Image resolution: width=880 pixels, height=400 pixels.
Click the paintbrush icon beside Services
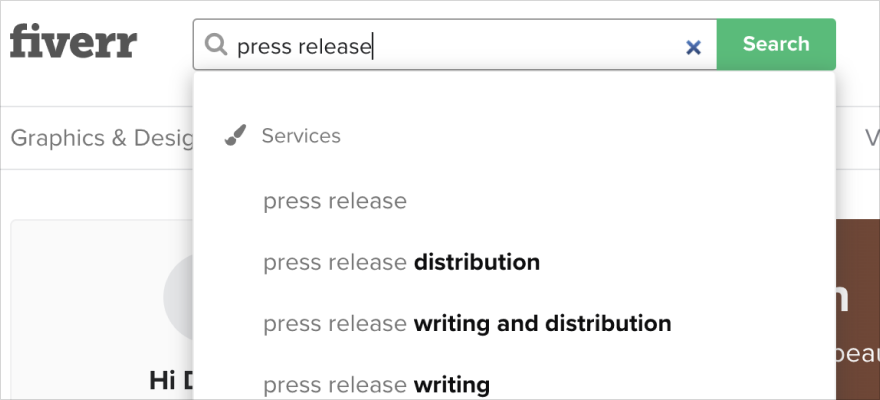coord(235,136)
